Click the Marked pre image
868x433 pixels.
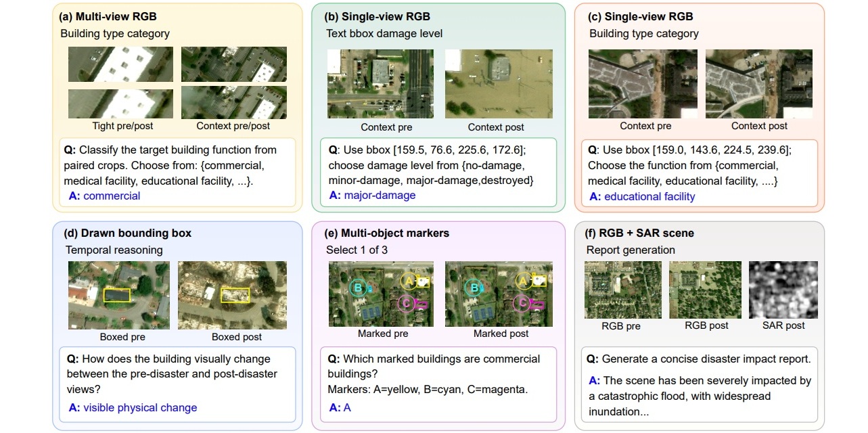pos(382,294)
